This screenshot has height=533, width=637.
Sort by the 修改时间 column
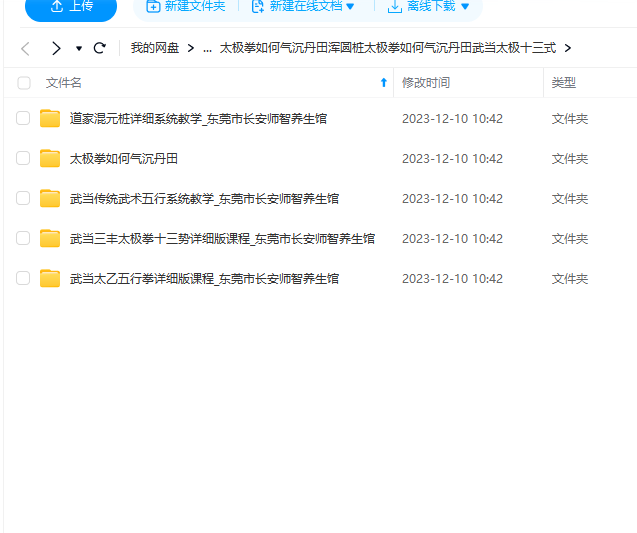coord(426,83)
